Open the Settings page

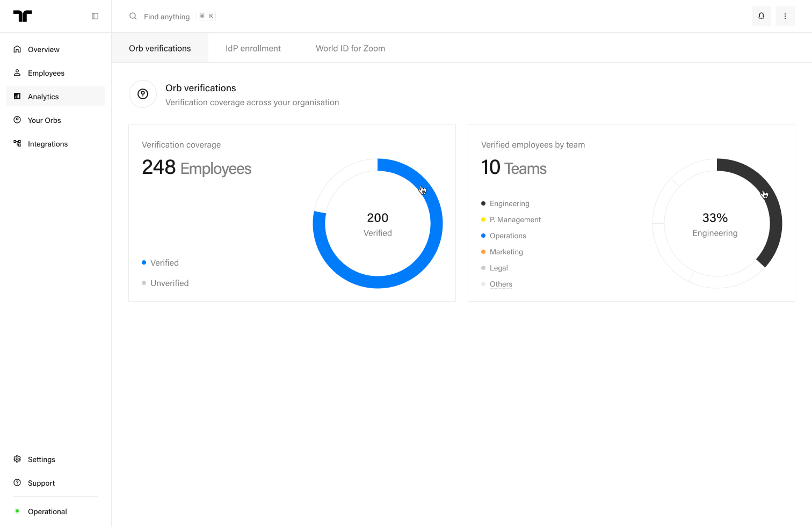point(55,459)
